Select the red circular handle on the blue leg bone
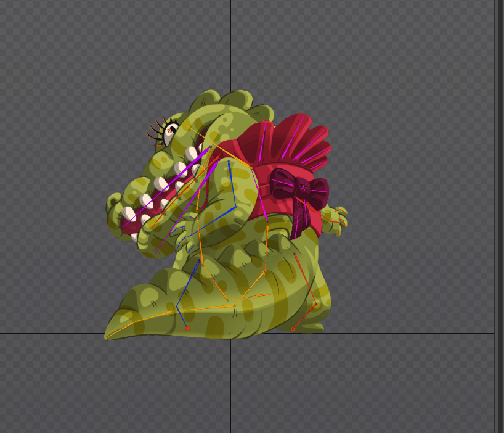 tap(188, 328)
